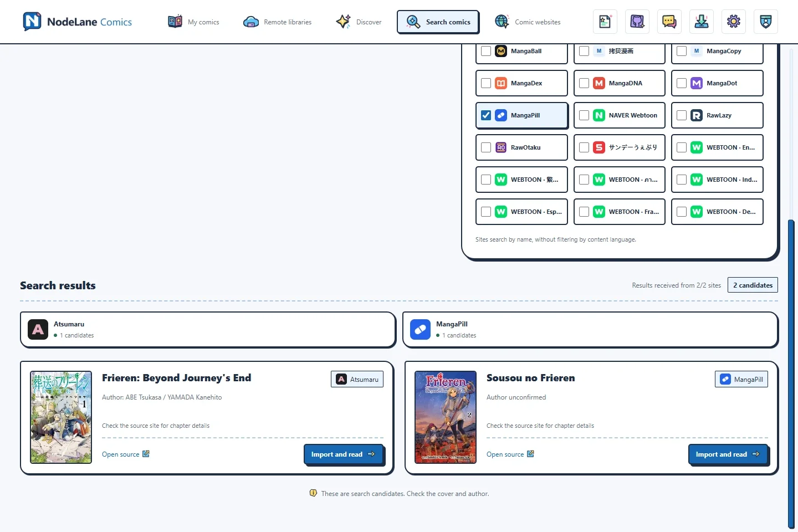This screenshot has width=798, height=532.
Task: Click external-link icon beside Atsumaru Open source
Action: (146, 454)
